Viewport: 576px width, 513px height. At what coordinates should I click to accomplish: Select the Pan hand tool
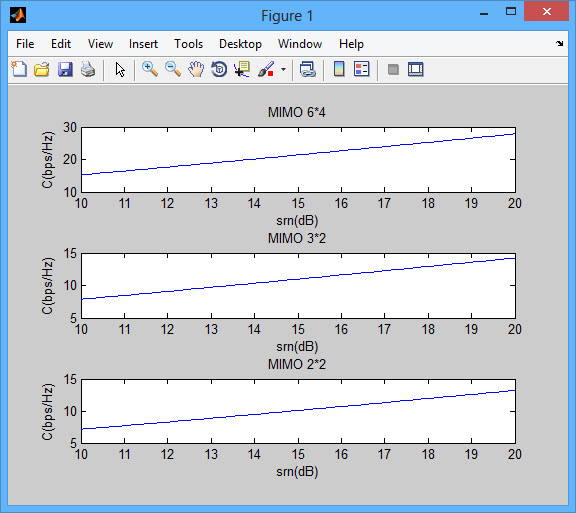click(196, 69)
